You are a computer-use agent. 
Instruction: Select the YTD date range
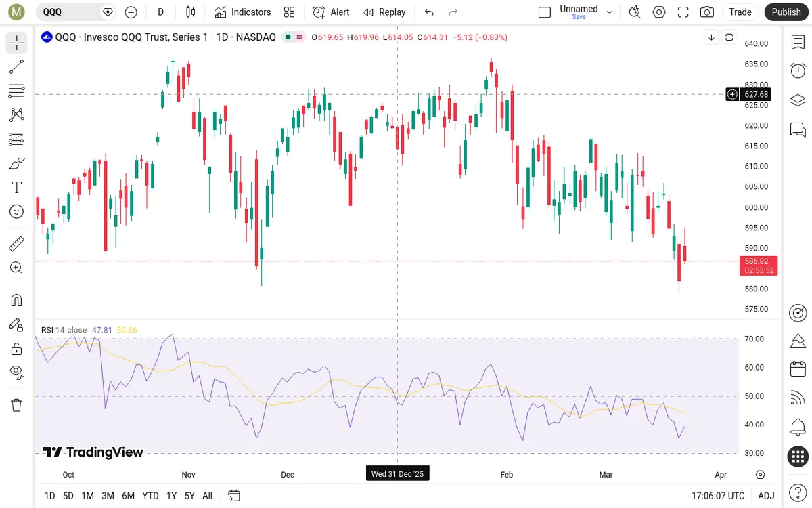150,496
